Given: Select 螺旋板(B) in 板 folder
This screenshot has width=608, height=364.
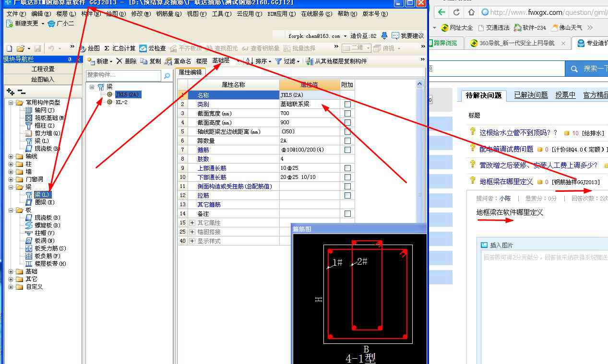Looking at the screenshot, I should [x=43, y=225].
